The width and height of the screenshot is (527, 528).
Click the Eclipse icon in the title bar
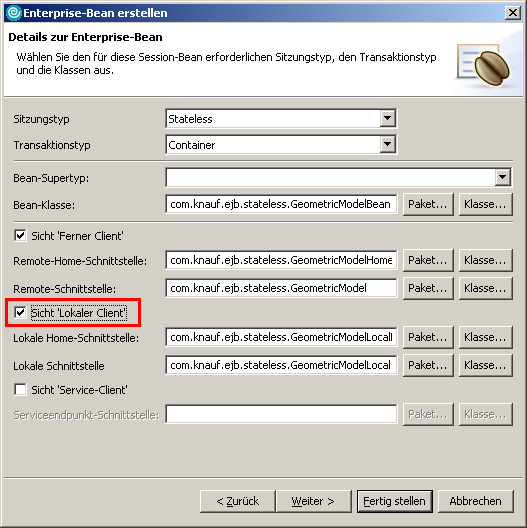coord(14,13)
